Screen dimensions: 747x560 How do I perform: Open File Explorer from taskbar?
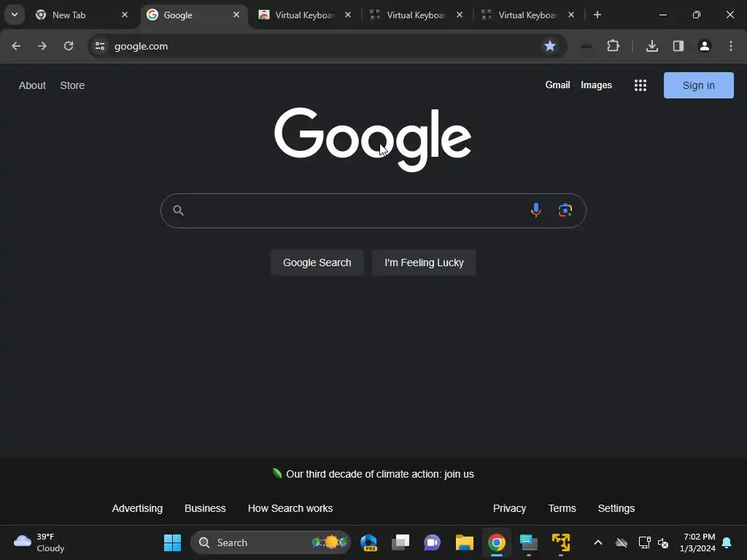pyautogui.click(x=465, y=542)
